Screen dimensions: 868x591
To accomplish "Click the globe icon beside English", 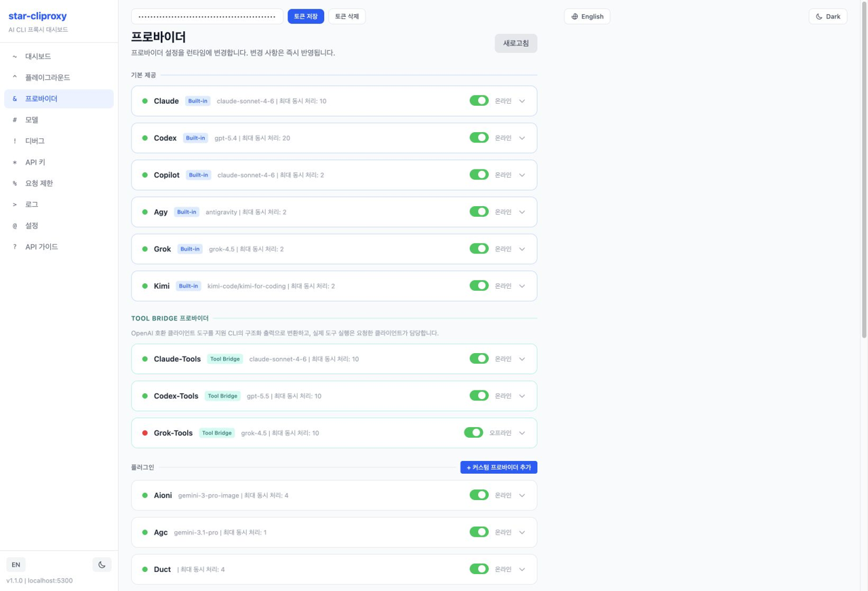I will (574, 16).
